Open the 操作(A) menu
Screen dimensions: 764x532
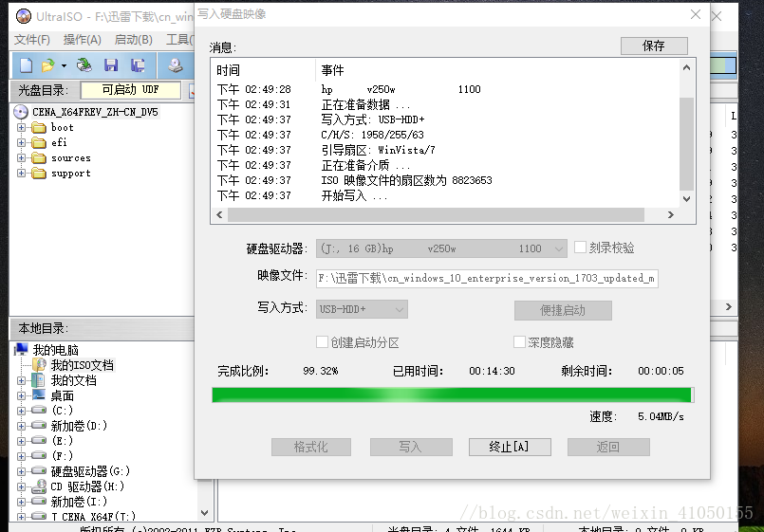tap(82, 40)
